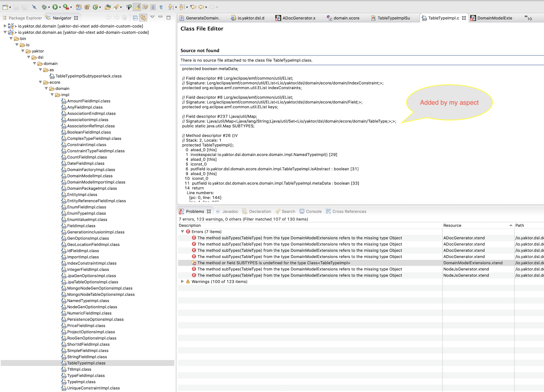
Task: Click the Last Edit Location icon
Action: pyautogui.click(x=193, y=7)
